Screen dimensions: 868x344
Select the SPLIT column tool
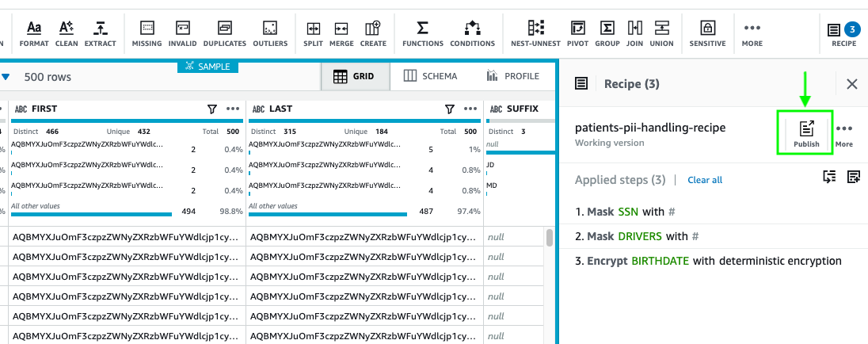[314, 34]
